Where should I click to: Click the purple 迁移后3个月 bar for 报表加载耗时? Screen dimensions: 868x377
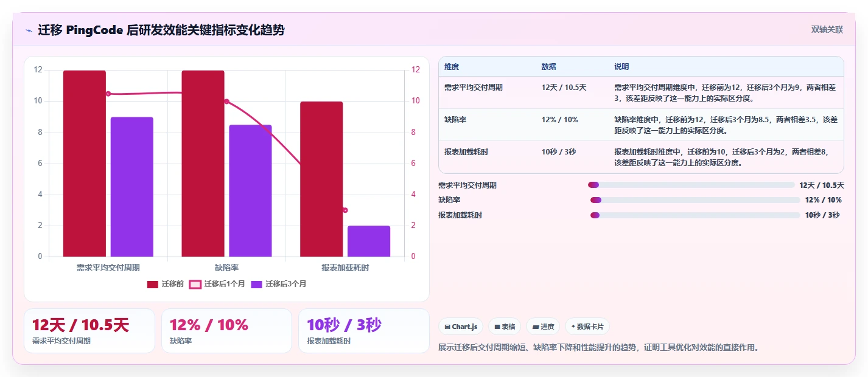click(x=369, y=241)
